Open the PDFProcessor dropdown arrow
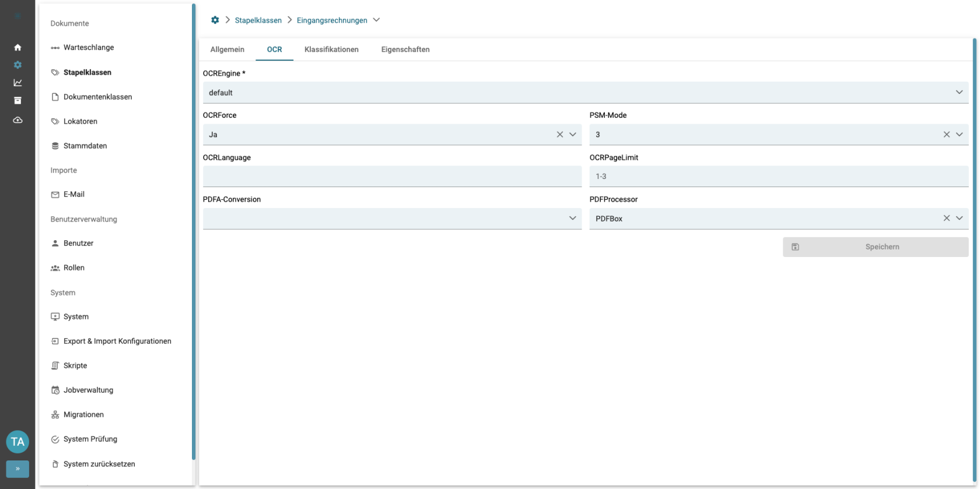This screenshot has height=489, width=980. (x=959, y=218)
